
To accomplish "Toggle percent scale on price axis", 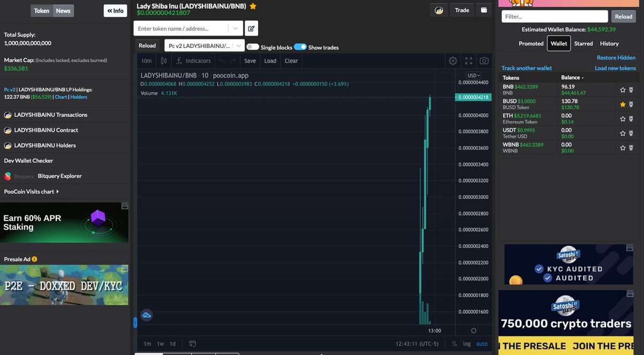I will (x=455, y=344).
